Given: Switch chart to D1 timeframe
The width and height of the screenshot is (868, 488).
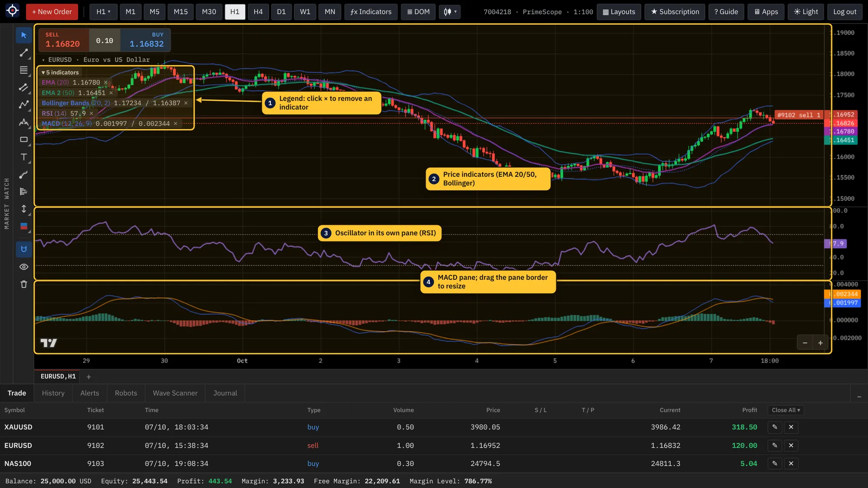Looking at the screenshot, I should point(281,12).
